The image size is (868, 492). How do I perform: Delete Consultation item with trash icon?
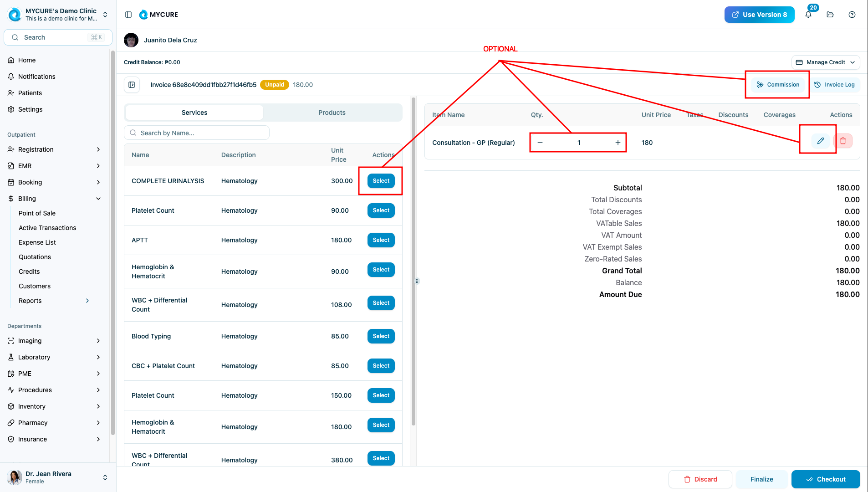pyautogui.click(x=843, y=141)
